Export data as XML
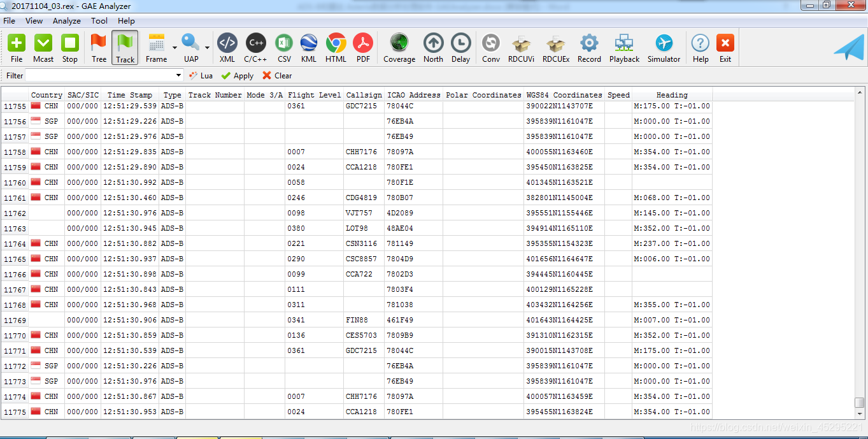 click(227, 48)
